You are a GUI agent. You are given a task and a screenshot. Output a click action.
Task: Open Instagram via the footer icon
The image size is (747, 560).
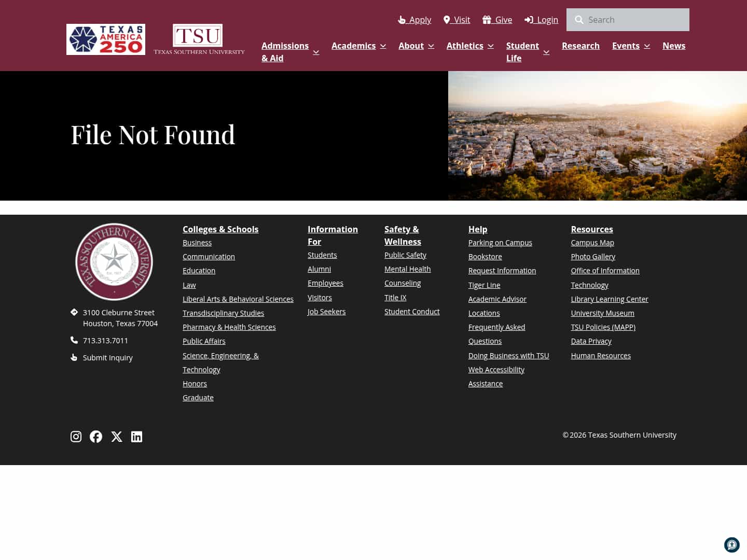[76, 437]
